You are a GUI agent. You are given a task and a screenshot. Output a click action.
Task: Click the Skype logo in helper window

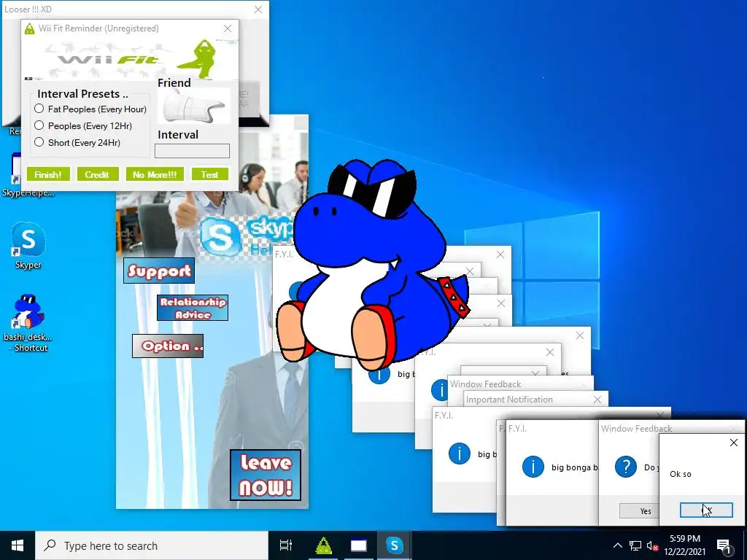point(220,236)
